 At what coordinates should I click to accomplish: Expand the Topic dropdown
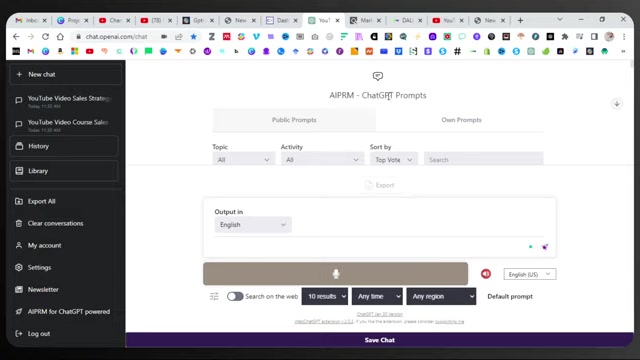[243, 160]
